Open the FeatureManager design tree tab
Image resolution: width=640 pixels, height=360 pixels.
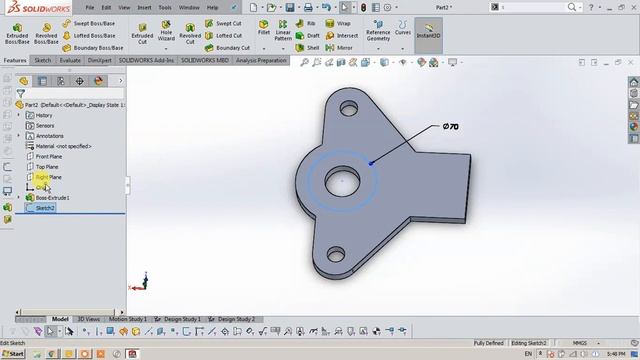click(x=24, y=81)
